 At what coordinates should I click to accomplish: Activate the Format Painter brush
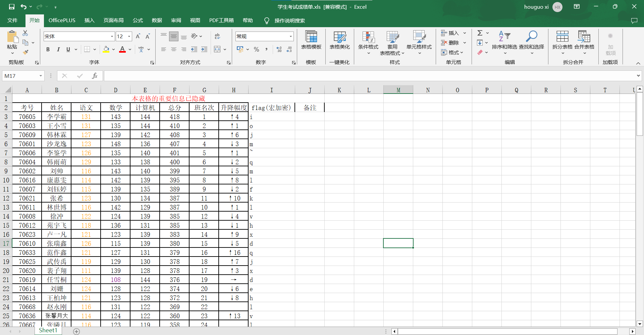[x=25, y=52]
